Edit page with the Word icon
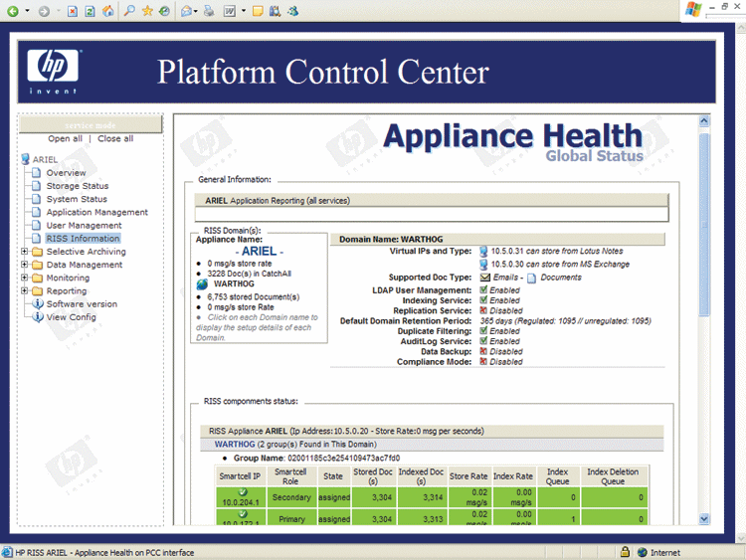The height and width of the screenshot is (560, 746). [x=230, y=11]
